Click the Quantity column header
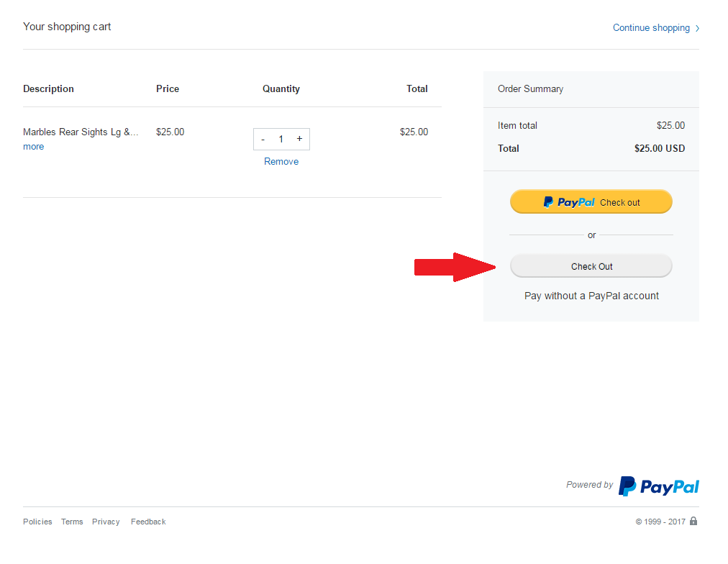Screen dimensions: 728x564 [x=281, y=88]
